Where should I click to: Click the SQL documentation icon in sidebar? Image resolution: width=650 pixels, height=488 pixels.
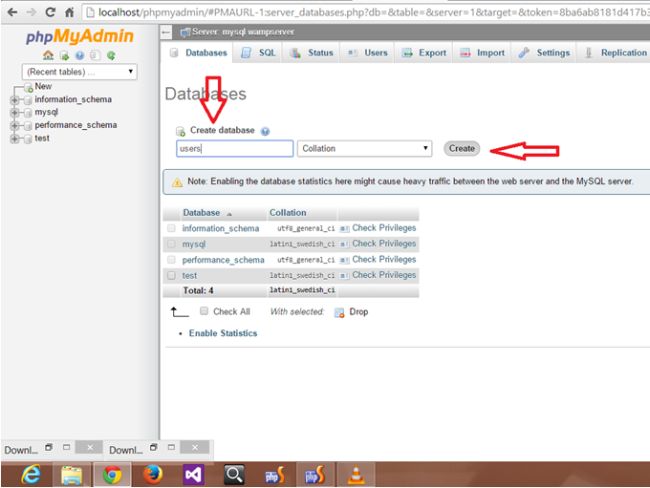[95, 55]
